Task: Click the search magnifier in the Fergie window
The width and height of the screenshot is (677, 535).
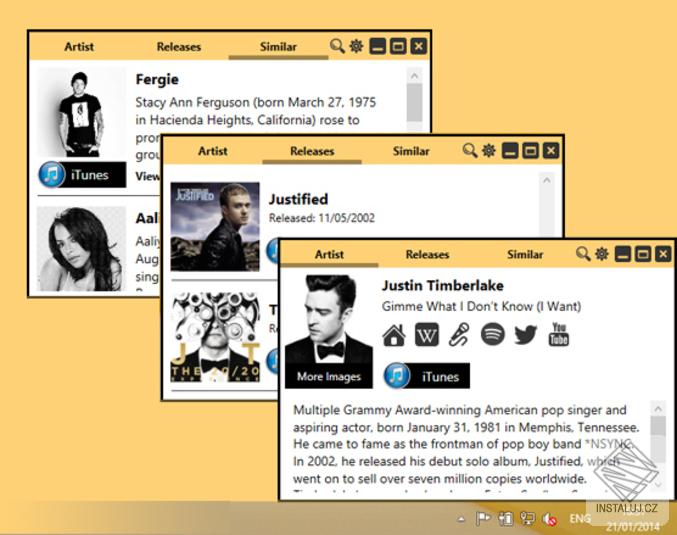Action: tap(337, 46)
